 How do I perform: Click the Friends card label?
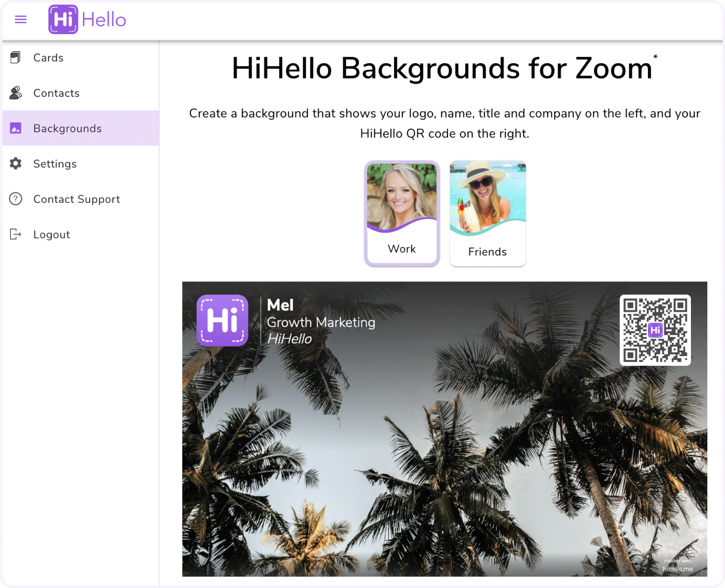point(487,252)
